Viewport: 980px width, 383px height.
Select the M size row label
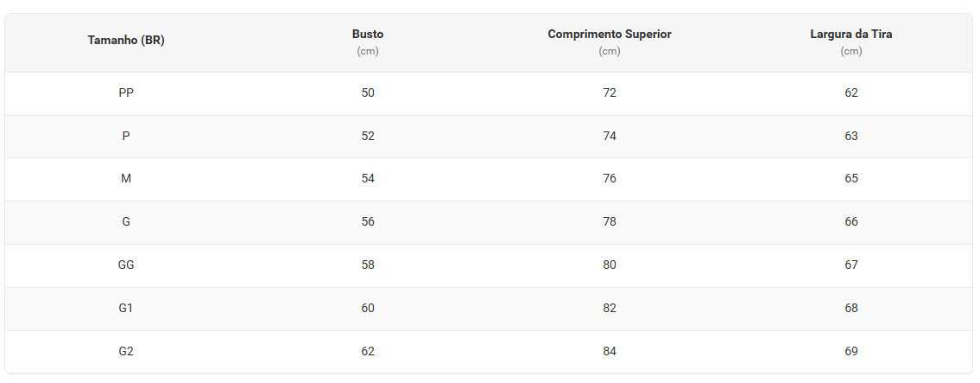coord(126,179)
